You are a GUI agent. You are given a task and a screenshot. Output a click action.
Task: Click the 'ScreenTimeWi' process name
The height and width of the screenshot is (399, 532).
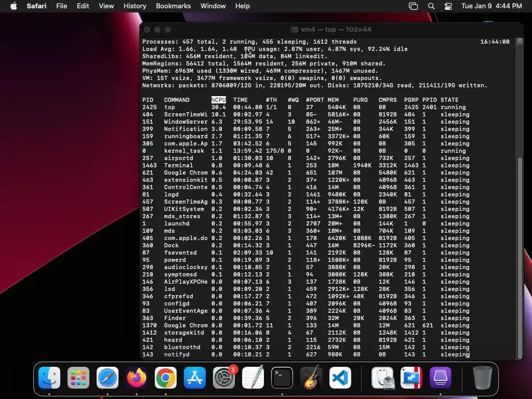tap(185, 114)
